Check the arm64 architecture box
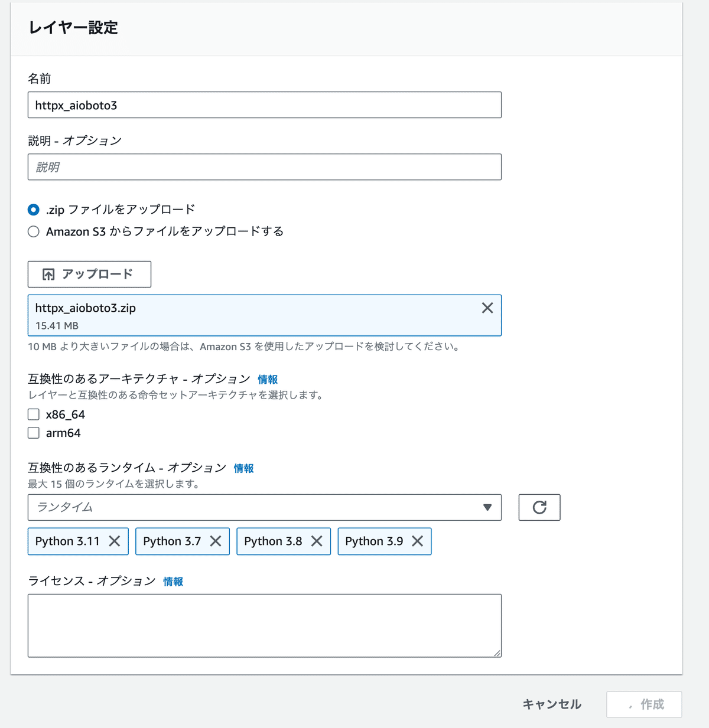The height and width of the screenshot is (728, 709). pos(34,433)
